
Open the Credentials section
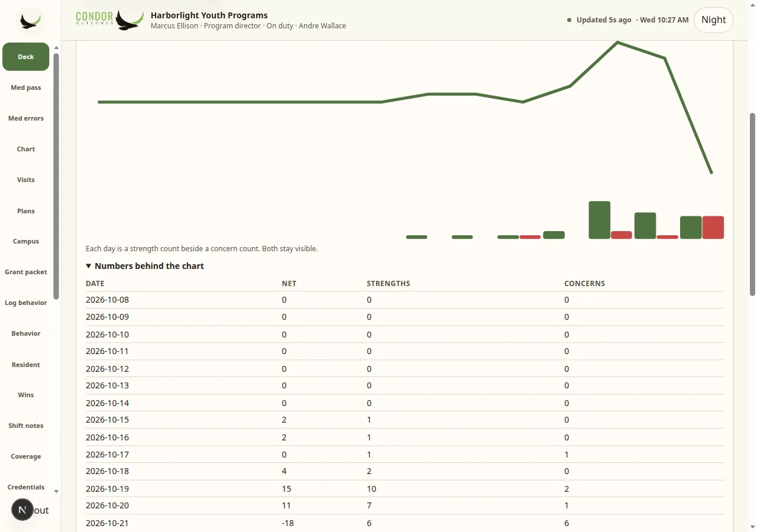pyautogui.click(x=26, y=487)
